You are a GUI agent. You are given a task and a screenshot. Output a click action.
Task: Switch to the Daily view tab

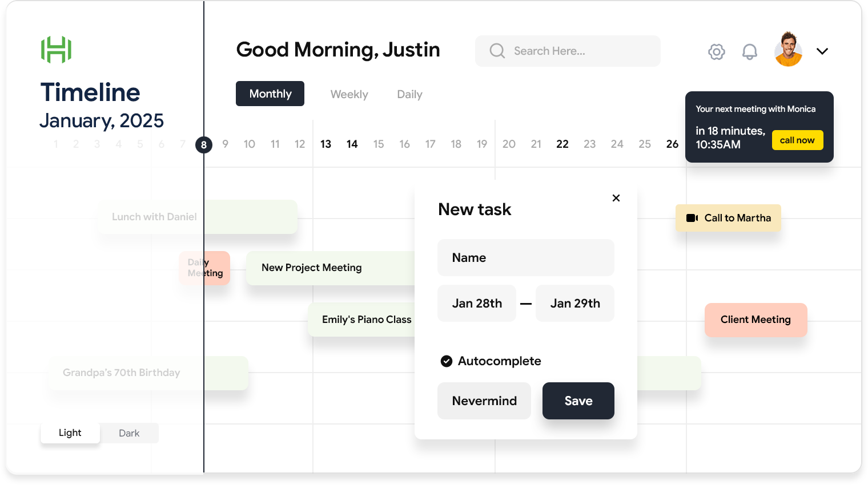point(409,94)
